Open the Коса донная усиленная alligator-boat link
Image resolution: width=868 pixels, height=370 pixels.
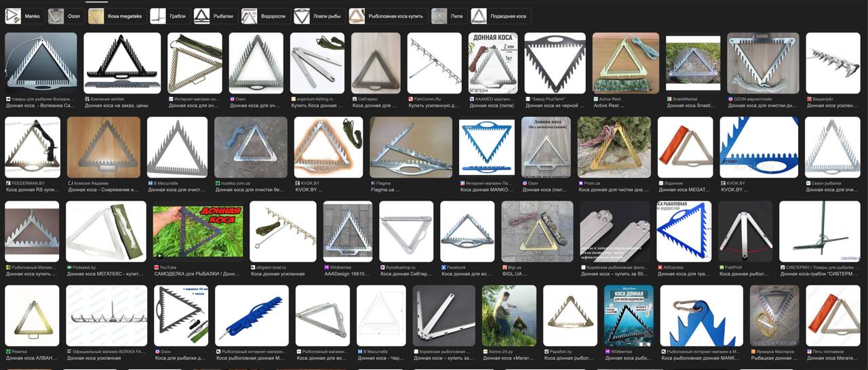278,274
